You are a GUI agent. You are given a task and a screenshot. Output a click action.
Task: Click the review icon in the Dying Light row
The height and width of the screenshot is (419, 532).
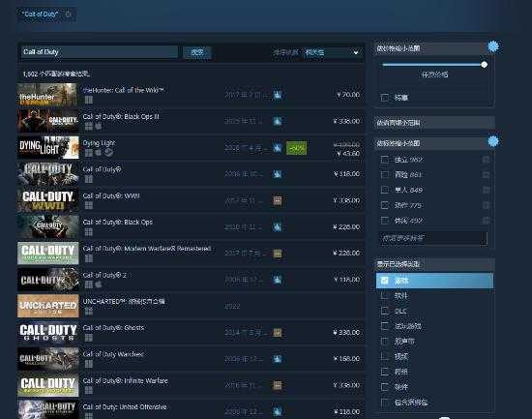pos(278,148)
